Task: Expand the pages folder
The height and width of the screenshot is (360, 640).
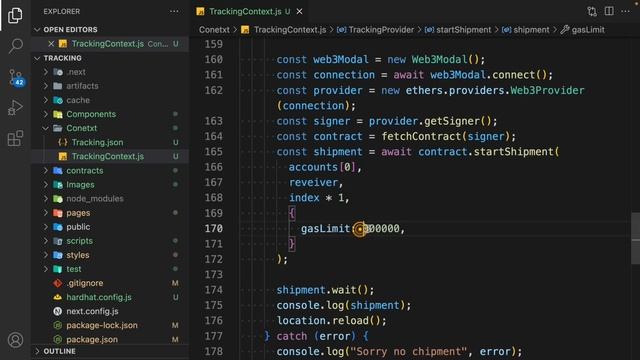Action: (x=46, y=213)
